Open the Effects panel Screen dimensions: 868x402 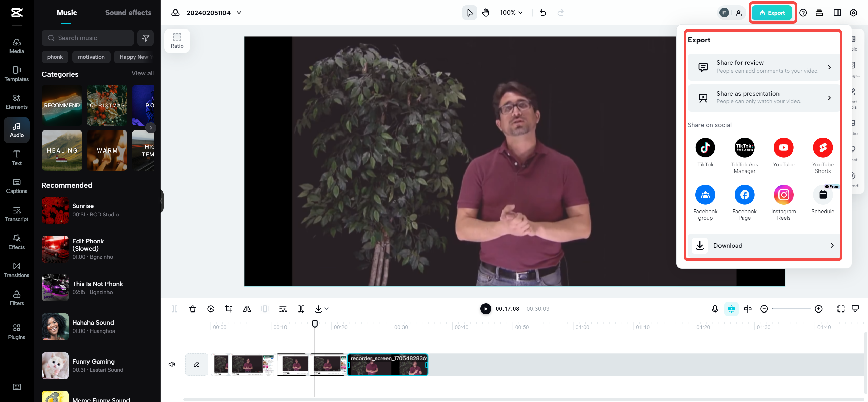(16, 242)
